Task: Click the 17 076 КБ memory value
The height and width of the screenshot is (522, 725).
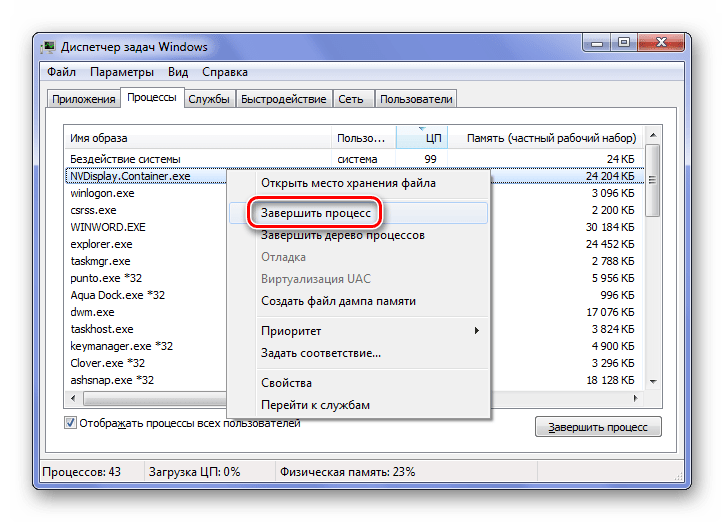Action: pyautogui.click(x=610, y=312)
